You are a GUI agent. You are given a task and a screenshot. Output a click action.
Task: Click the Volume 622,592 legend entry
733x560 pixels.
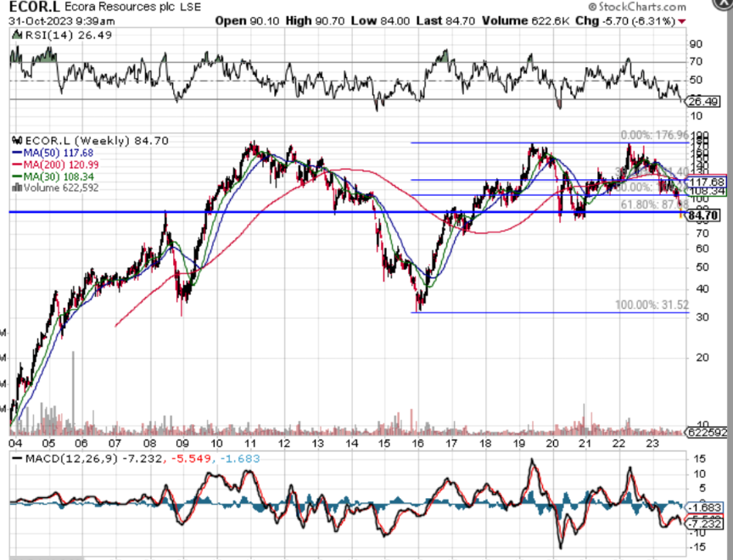(x=61, y=188)
